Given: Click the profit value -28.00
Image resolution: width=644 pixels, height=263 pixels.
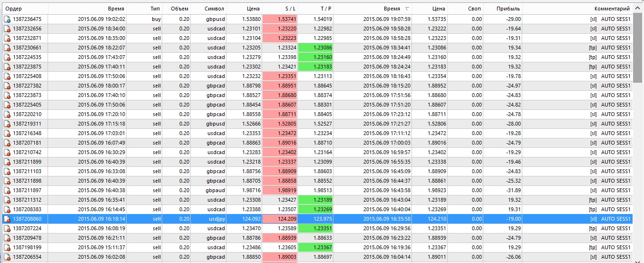Looking at the screenshot, I should pos(513,124).
